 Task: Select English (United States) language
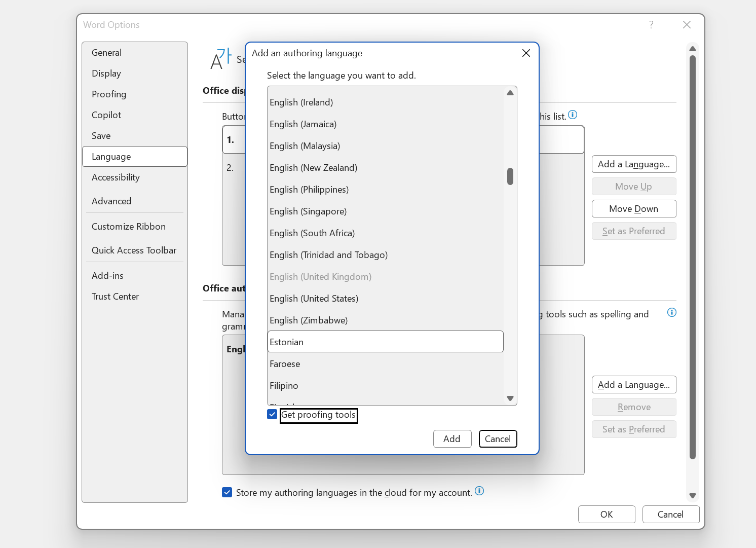coord(386,299)
